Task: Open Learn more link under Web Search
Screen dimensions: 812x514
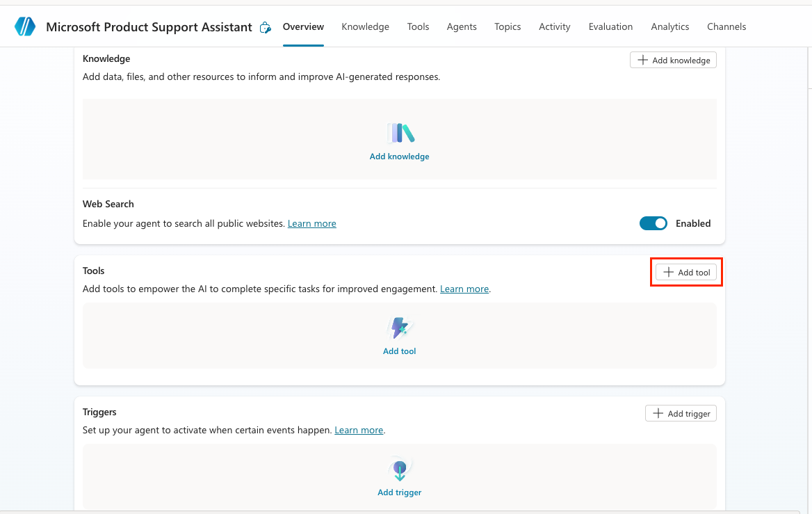Action: click(311, 224)
